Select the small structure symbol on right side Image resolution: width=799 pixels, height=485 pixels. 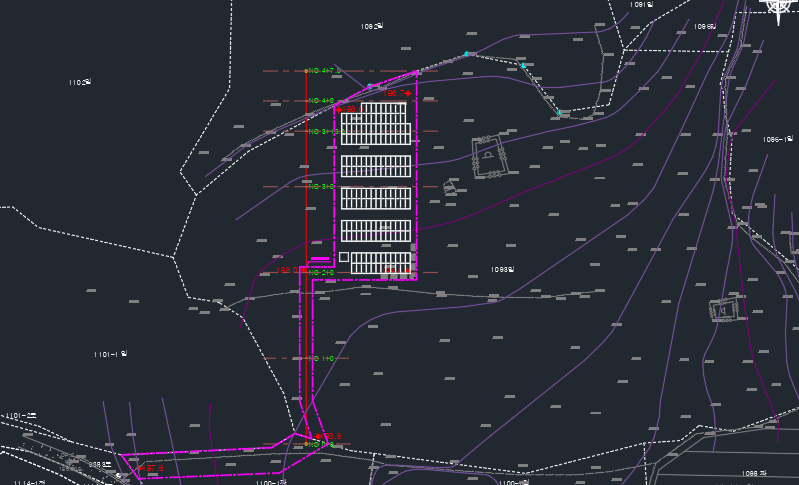[724, 309]
